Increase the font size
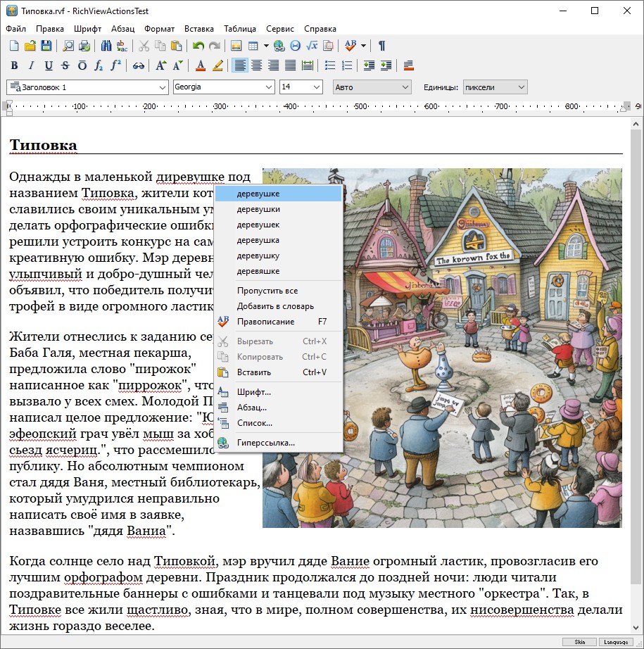The image size is (644, 649). coord(160,65)
